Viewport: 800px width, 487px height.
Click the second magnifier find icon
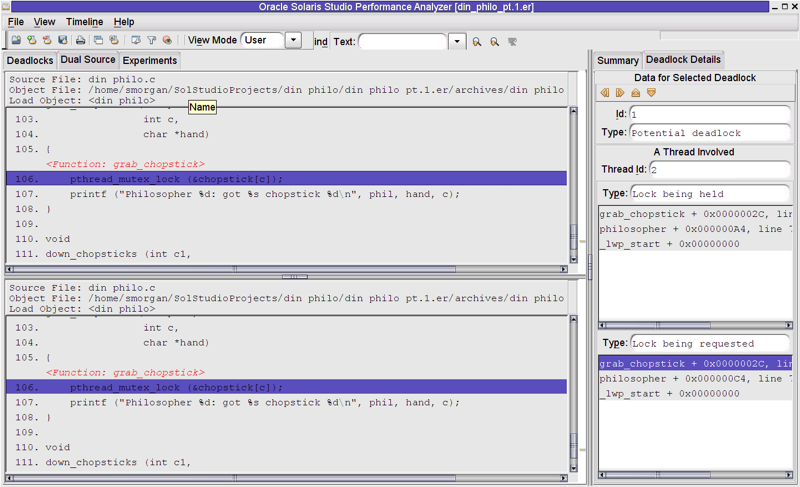494,42
